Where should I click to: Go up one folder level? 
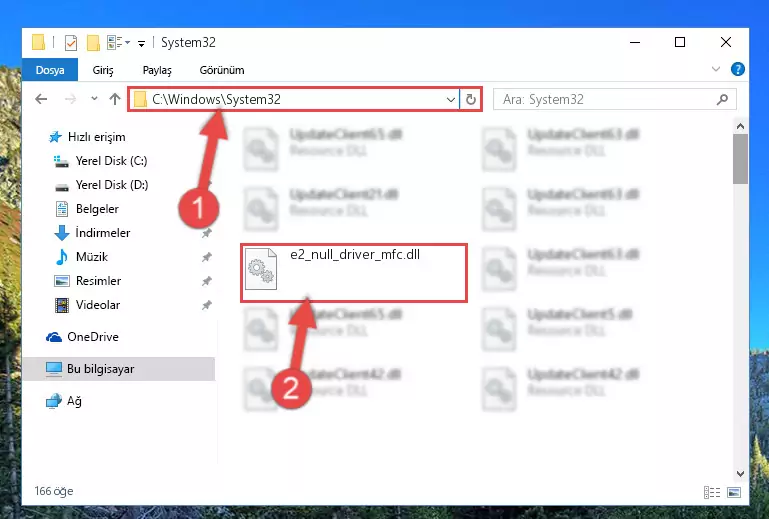[x=115, y=99]
